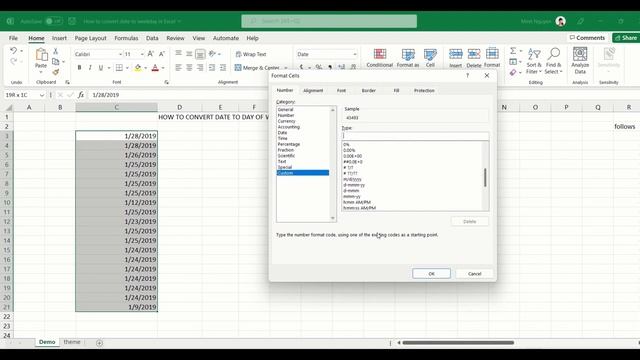
Task: Click the Fill Color bucket icon
Action: click(x=138, y=68)
